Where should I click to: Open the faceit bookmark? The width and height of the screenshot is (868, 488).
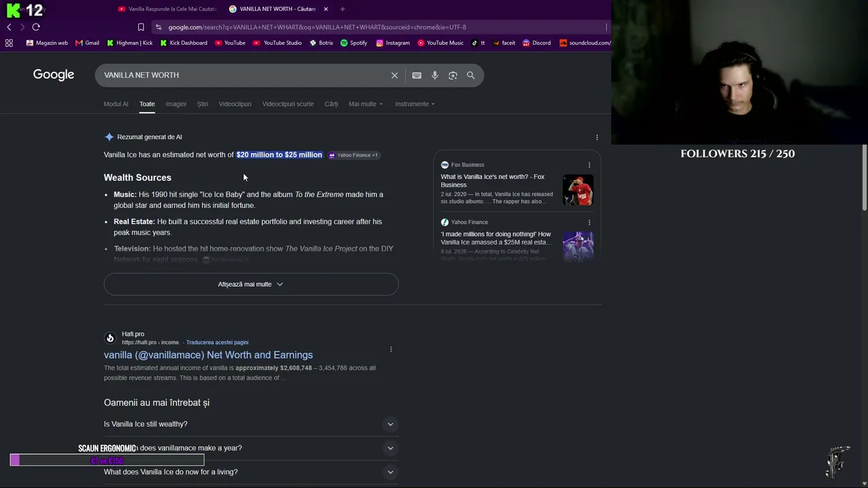pos(504,43)
